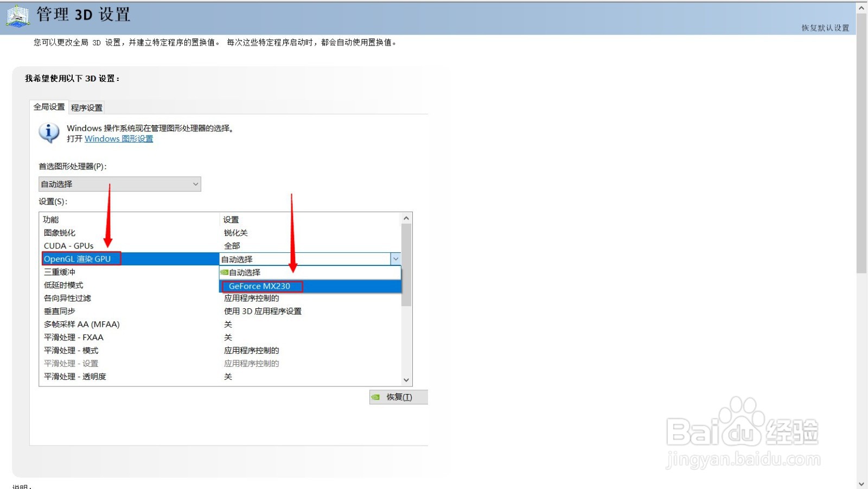This screenshot has width=868, height=489.
Task: Select GeForce MX230 from the GPU dropdown list
Action: click(262, 286)
